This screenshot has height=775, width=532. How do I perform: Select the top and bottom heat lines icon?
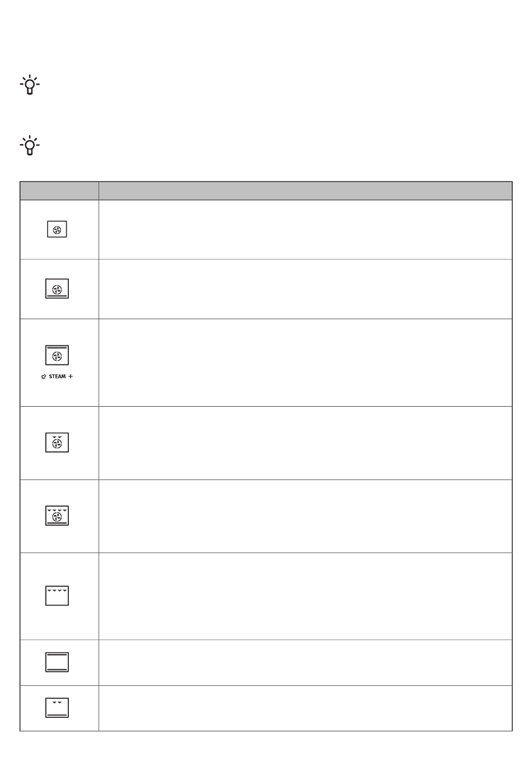coord(57,662)
